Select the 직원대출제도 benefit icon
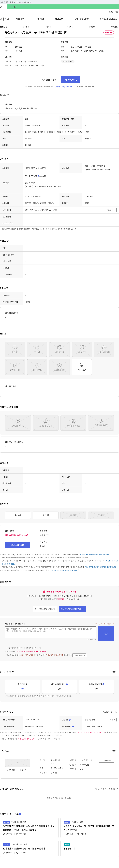 (x=37, y=367)
